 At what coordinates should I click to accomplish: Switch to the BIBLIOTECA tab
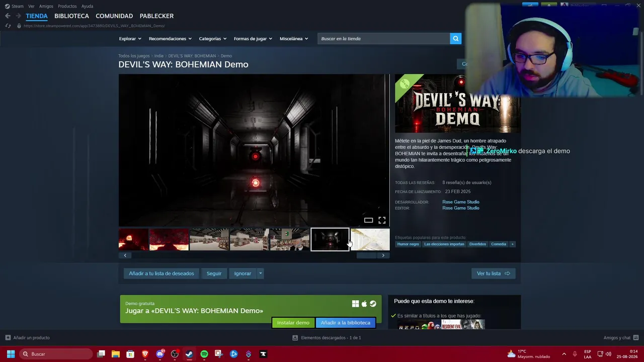coord(71,16)
